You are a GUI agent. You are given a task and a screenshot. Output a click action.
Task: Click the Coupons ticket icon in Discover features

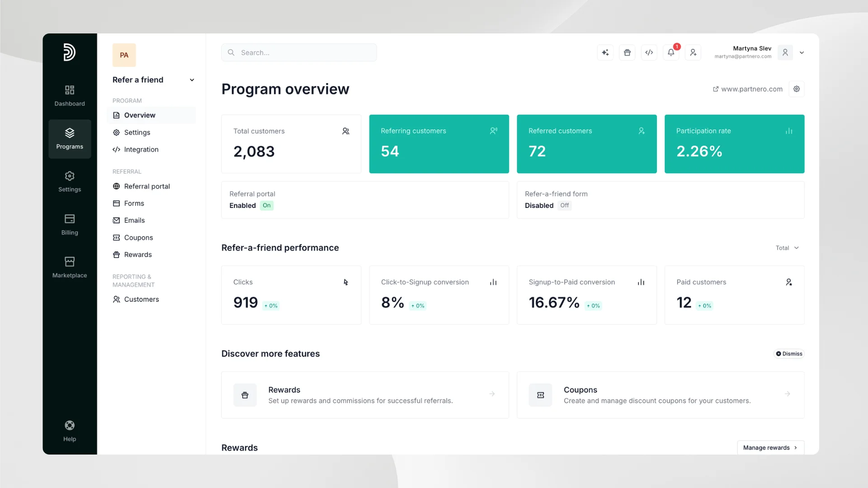point(541,395)
